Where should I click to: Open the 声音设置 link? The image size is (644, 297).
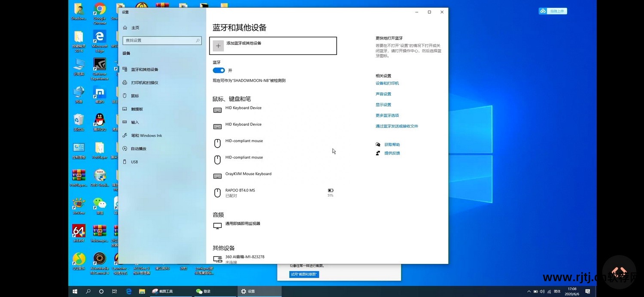(383, 94)
